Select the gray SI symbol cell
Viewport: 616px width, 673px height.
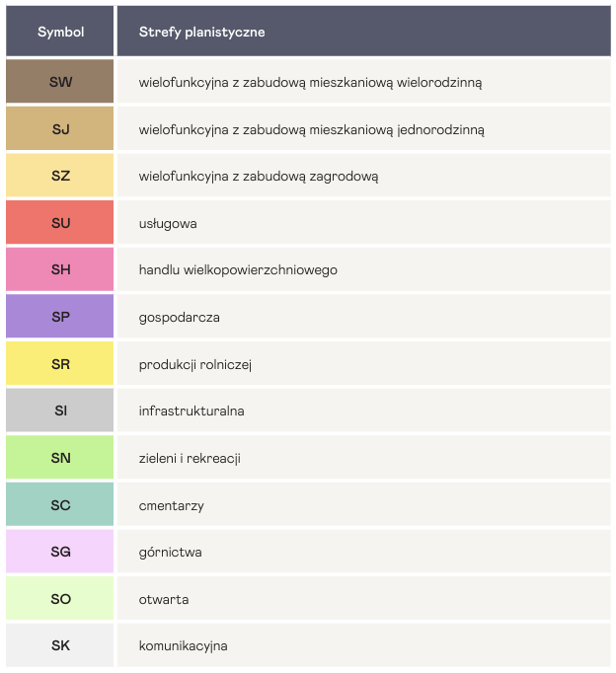[60, 411]
